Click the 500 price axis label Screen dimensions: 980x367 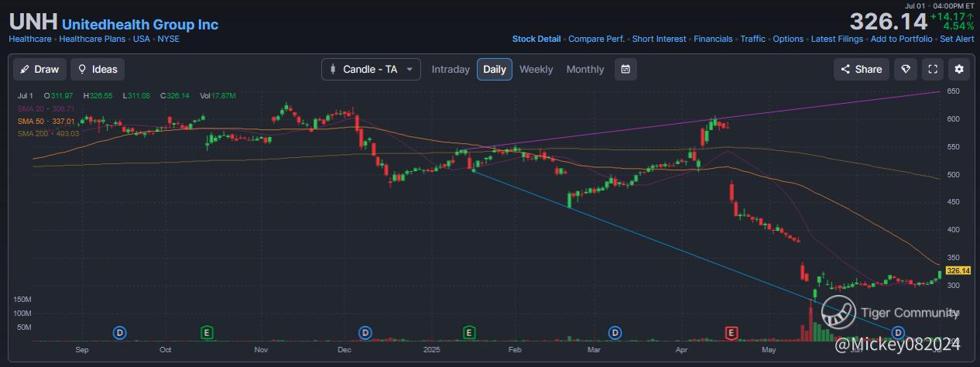point(953,175)
